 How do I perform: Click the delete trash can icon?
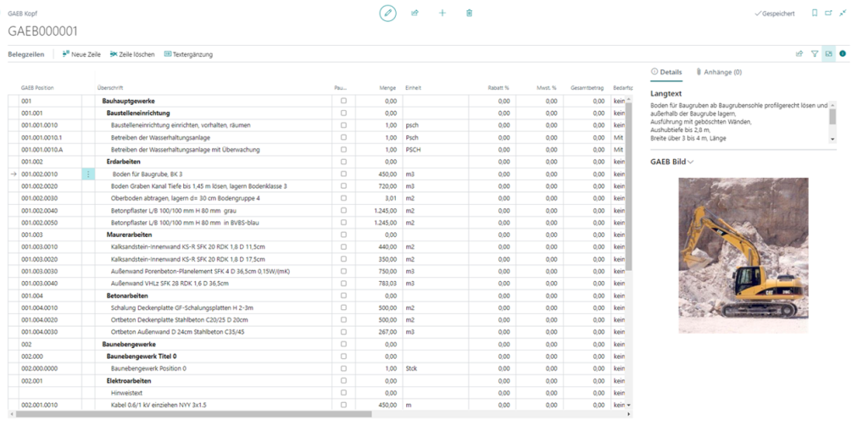click(x=469, y=13)
